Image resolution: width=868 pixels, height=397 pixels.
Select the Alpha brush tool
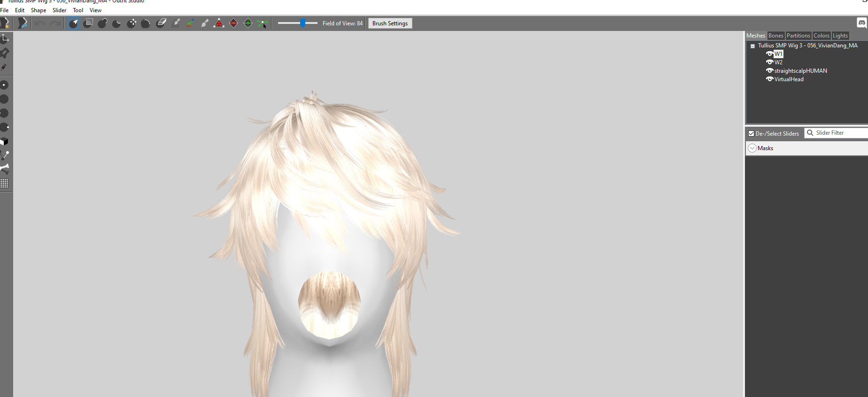[205, 23]
